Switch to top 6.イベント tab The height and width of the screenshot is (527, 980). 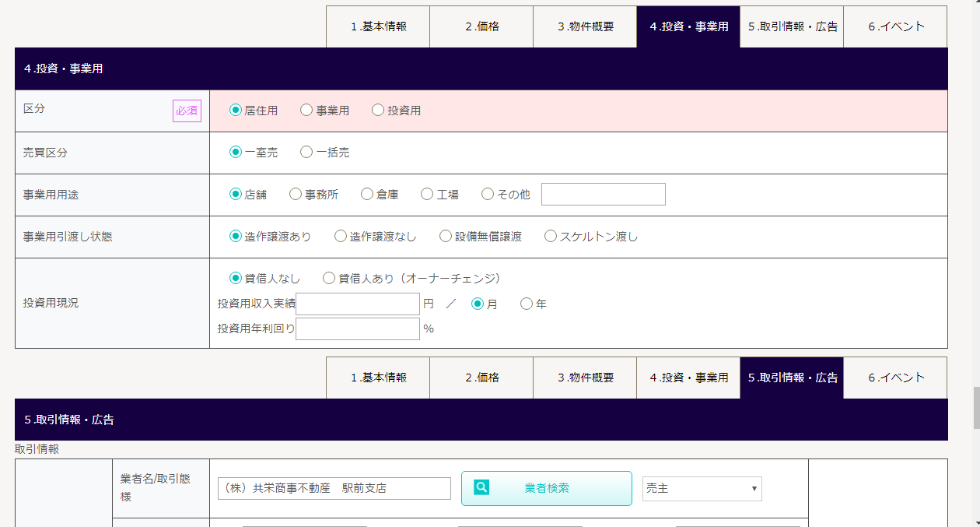pyautogui.click(x=895, y=26)
